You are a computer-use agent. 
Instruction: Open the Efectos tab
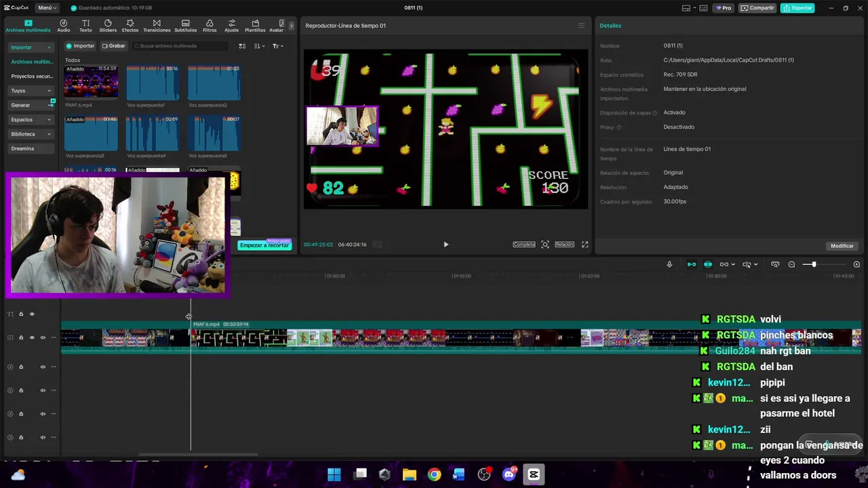pos(130,26)
